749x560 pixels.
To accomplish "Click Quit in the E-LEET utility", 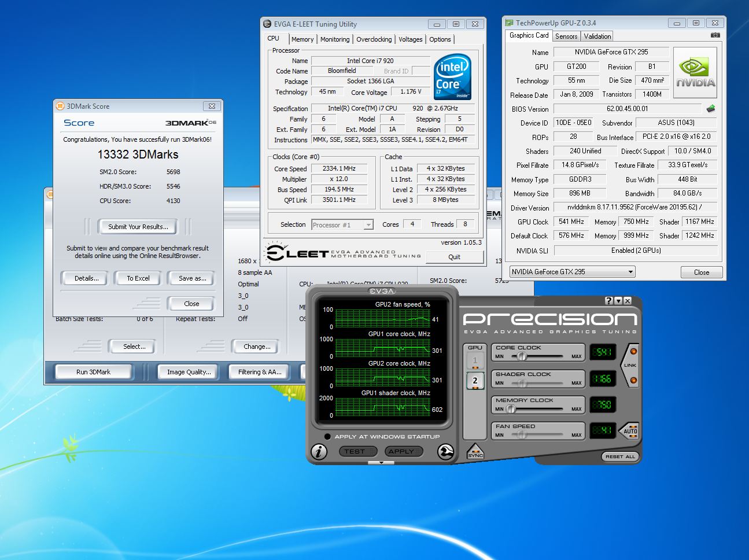I will [455, 257].
